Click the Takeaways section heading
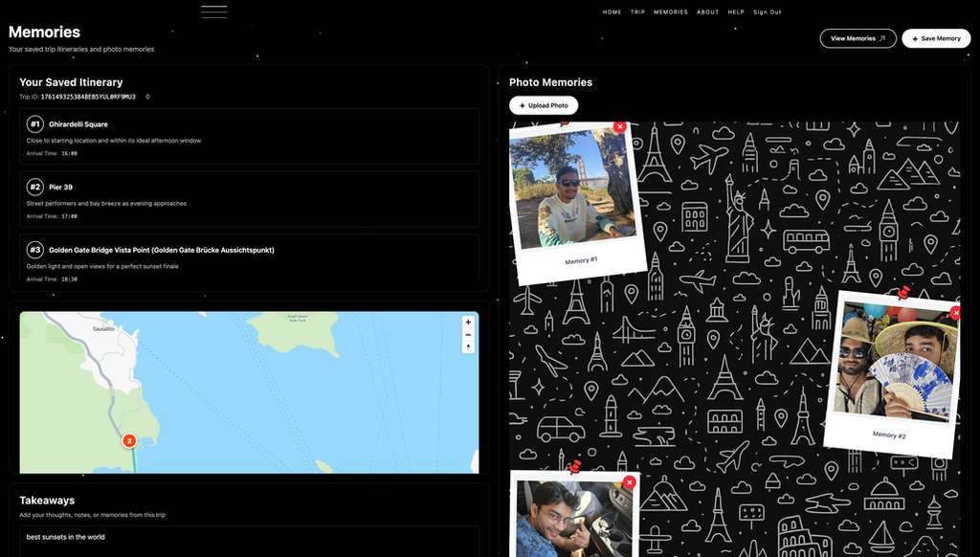This screenshot has height=557, width=980. click(x=47, y=501)
